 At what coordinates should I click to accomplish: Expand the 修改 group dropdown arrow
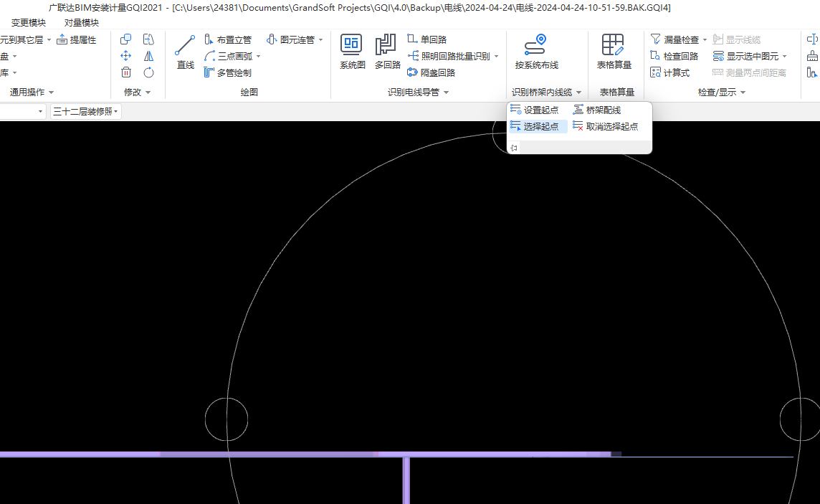pyautogui.click(x=148, y=92)
